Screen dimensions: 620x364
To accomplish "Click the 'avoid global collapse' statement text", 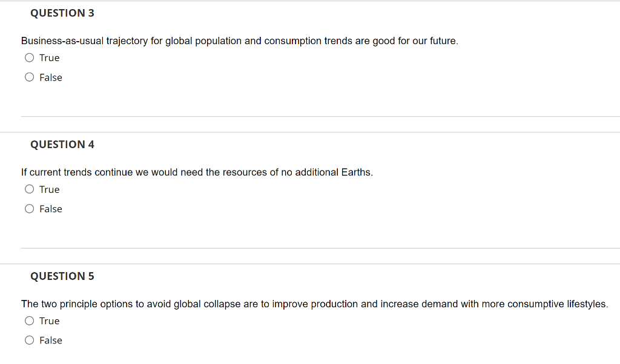I will (x=314, y=304).
